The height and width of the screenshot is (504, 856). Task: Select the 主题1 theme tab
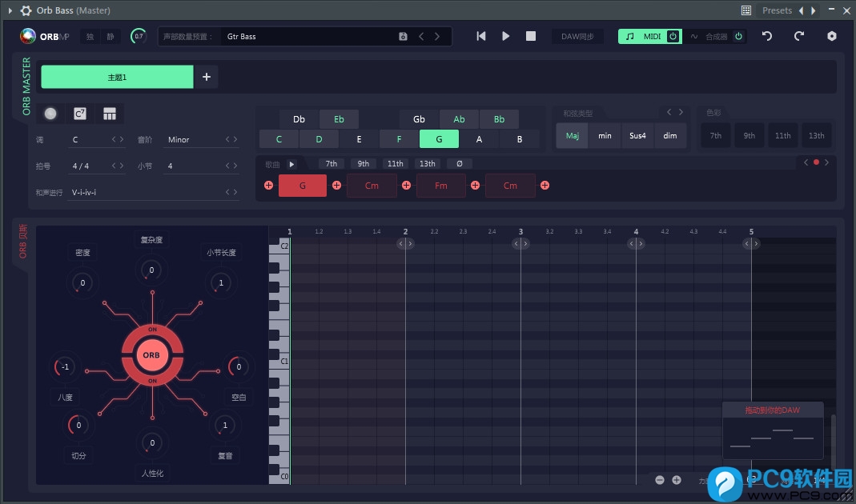coord(118,77)
